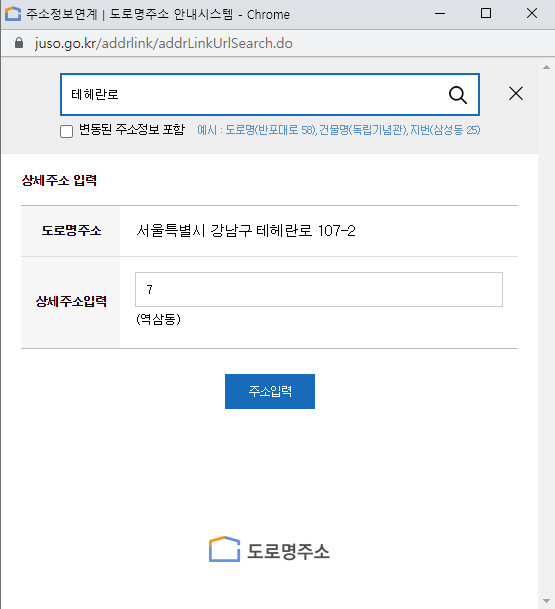Image resolution: width=555 pixels, height=609 pixels.
Task: Click the 주소입력 button
Action: pyautogui.click(x=270, y=391)
